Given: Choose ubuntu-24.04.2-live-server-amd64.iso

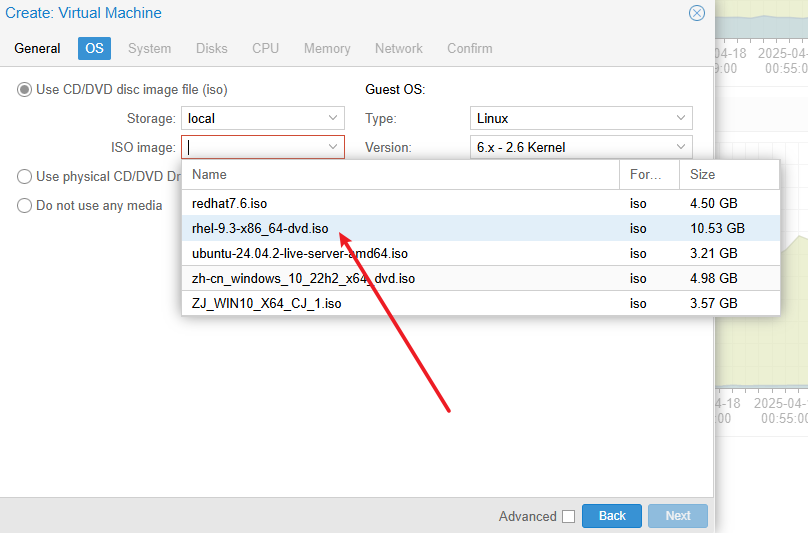Looking at the screenshot, I should click(x=300, y=253).
